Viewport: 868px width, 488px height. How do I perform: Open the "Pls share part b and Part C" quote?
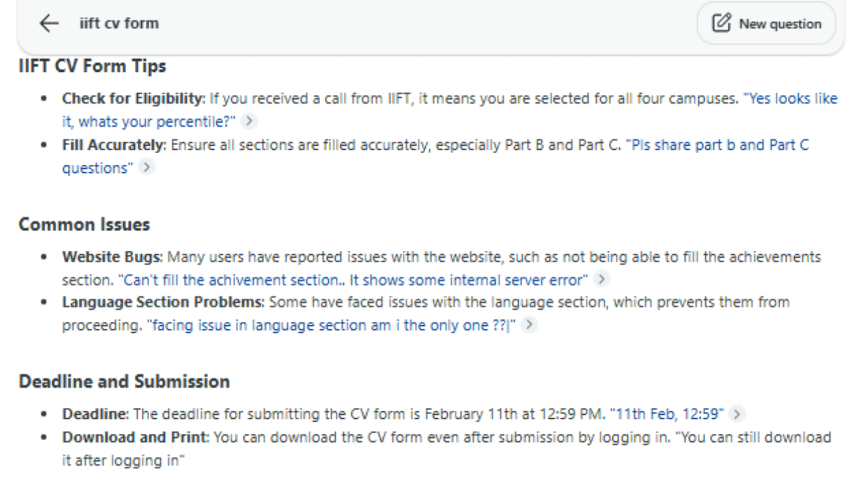coord(717,146)
